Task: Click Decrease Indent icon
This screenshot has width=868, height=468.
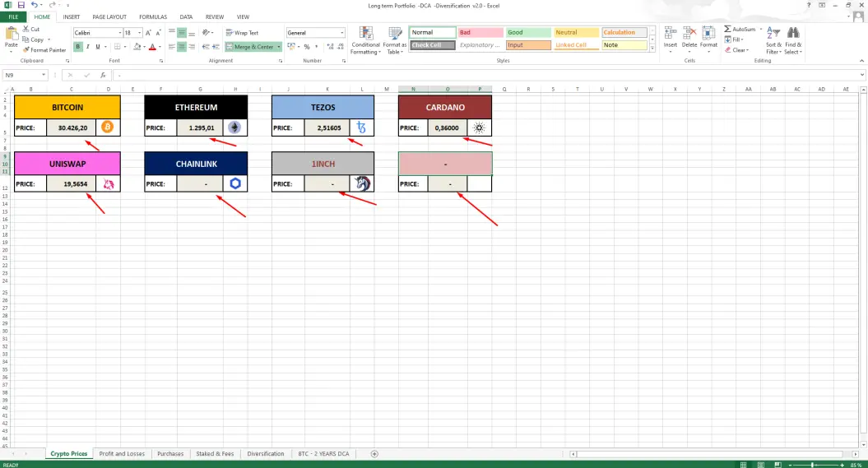Action: click(x=206, y=47)
